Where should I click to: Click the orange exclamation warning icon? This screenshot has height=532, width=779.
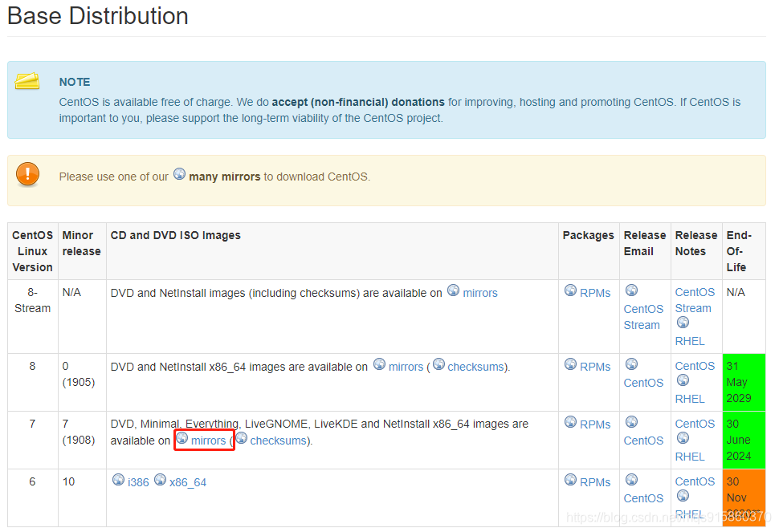point(28,174)
